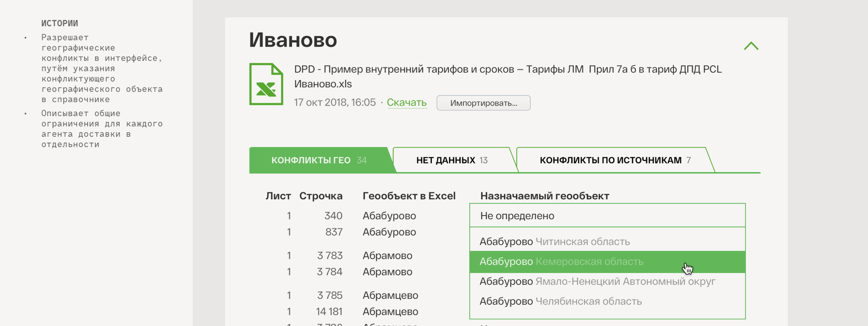Collapse the Иваново panel with chevron

751,46
